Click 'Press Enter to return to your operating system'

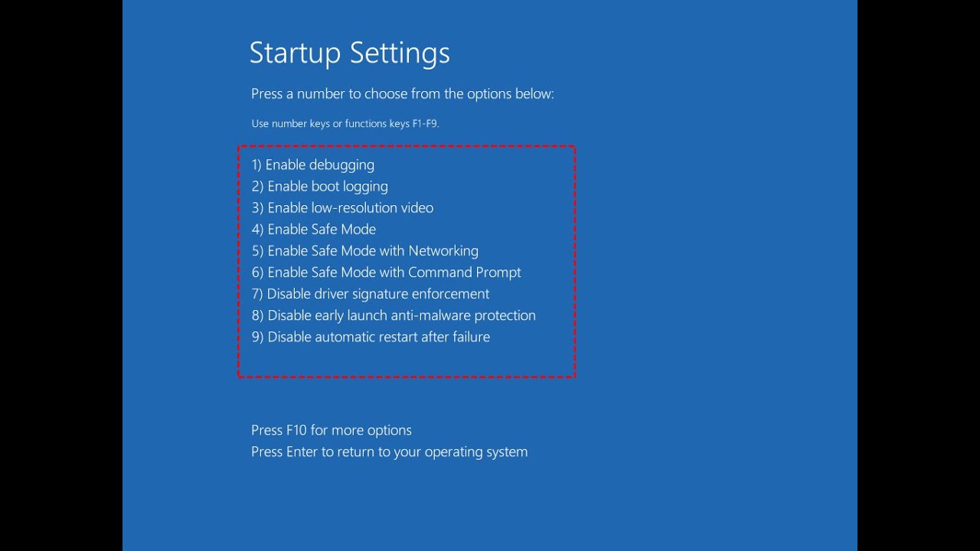389,452
